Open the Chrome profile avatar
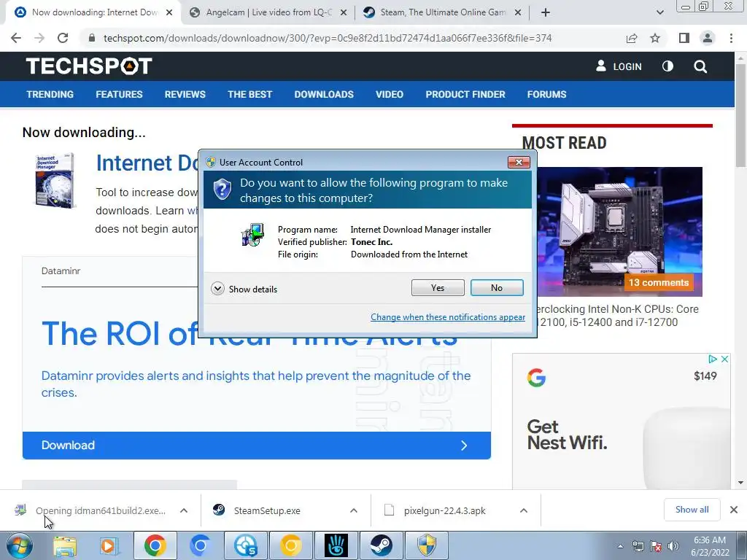 (708, 38)
